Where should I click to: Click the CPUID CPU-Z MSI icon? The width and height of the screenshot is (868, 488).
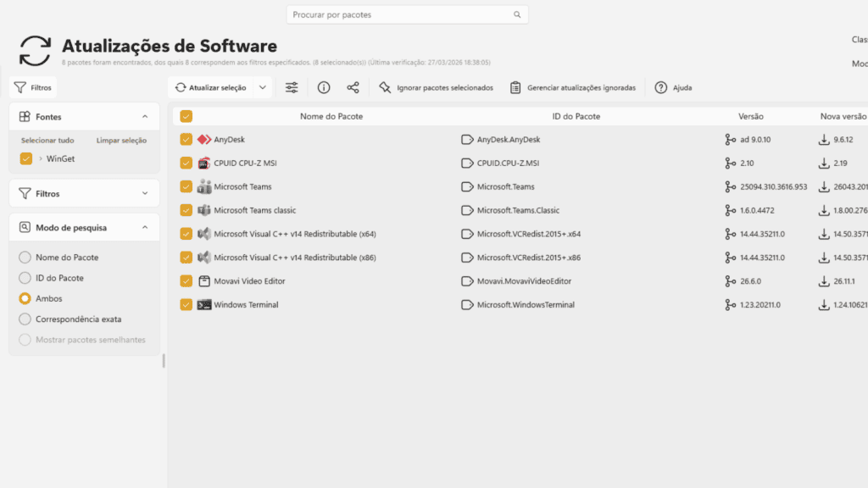pyautogui.click(x=204, y=164)
